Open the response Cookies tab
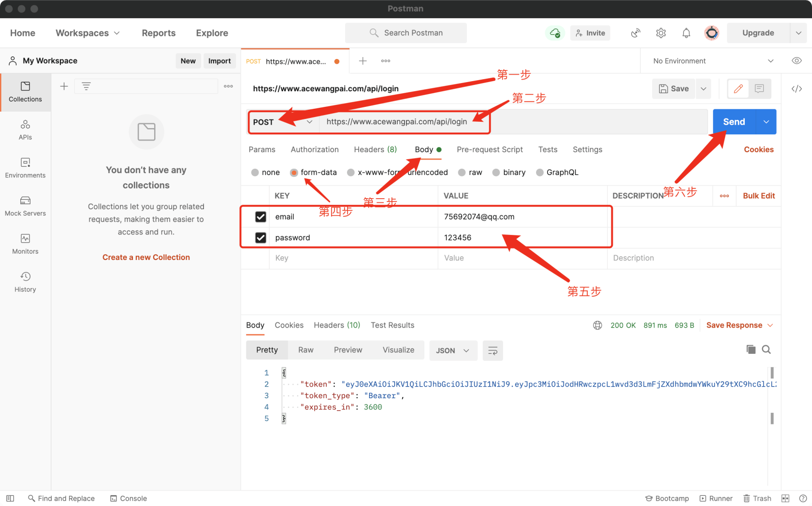This screenshot has height=506, width=812. coord(289,325)
